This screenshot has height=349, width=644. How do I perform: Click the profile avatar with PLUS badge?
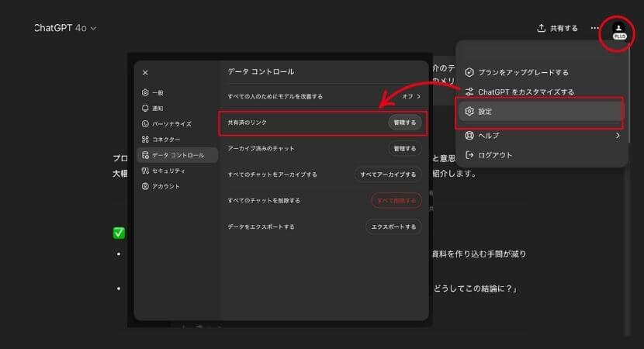tap(618, 31)
